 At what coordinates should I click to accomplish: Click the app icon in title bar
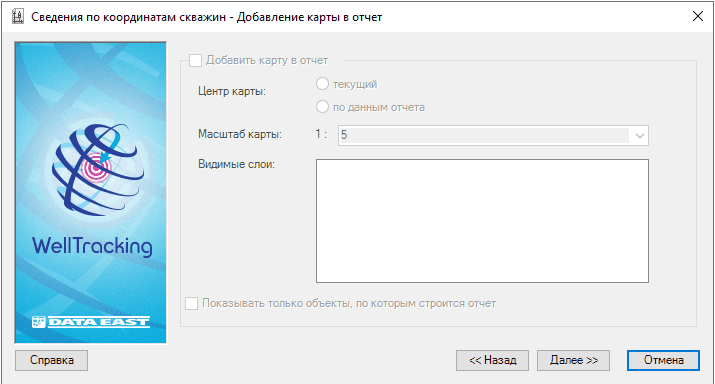[x=18, y=17]
